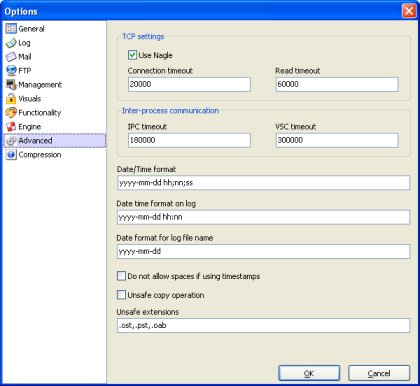This screenshot has height=386, width=420.
Task: Click the OK button
Action: pyautogui.click(x=309, y=373)
